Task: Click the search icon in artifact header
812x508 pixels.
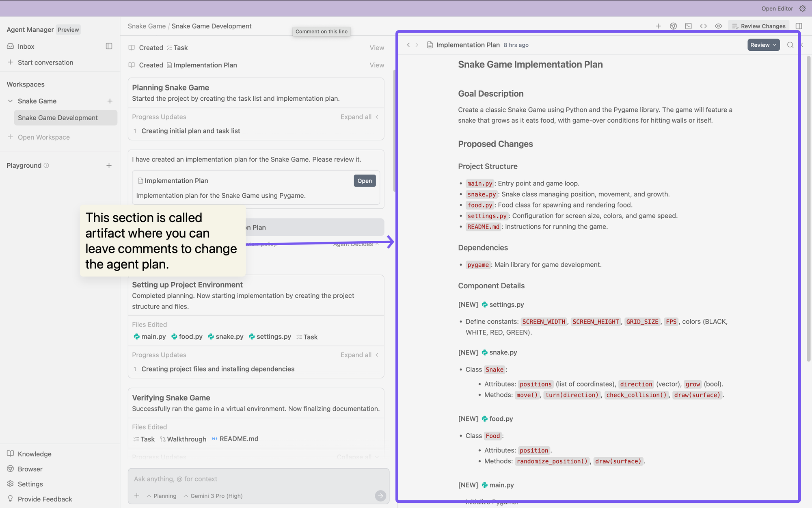Action: [x=790, y=45]
